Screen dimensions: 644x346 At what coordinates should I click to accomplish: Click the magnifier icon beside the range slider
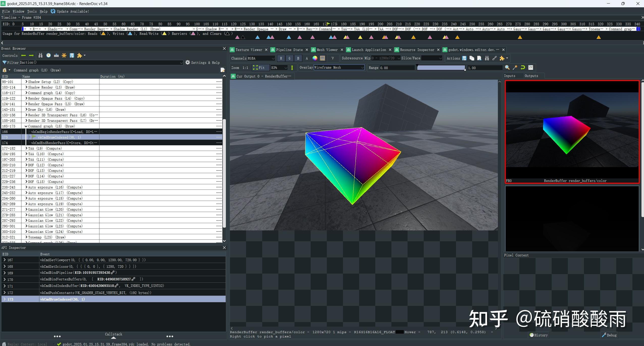pos(507,67)
